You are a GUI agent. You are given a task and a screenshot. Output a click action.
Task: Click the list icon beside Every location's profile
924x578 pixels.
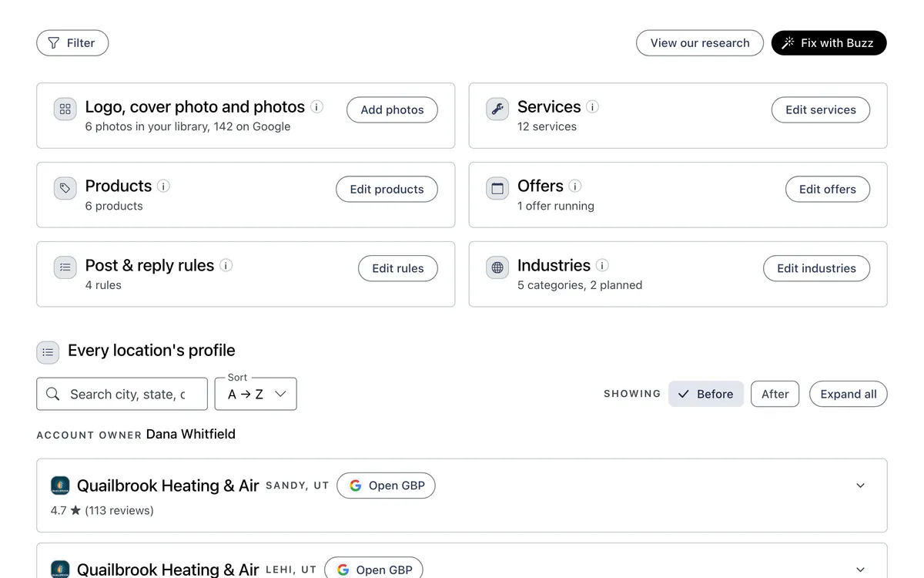coord(48,353)
